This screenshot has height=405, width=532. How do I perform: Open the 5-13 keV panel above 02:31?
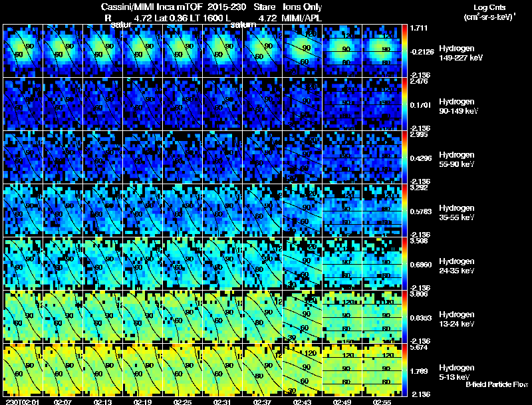point(223,370)
